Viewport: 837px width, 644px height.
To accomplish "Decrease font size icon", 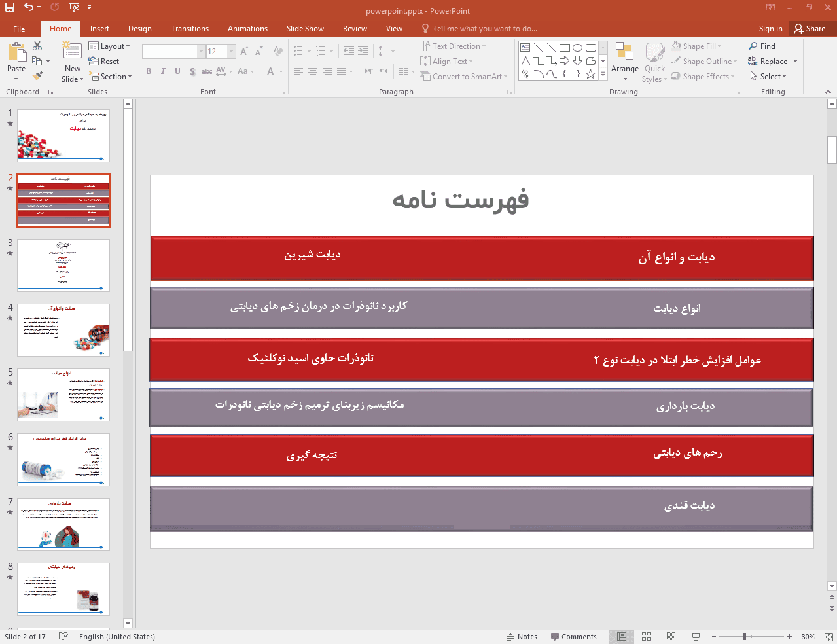I will 258,51.
